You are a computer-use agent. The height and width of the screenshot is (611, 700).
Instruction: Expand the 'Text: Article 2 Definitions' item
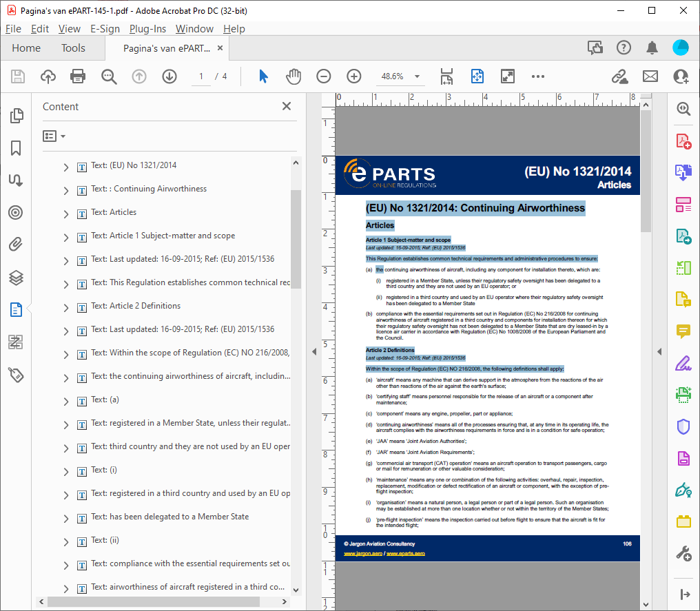[65, 307]
